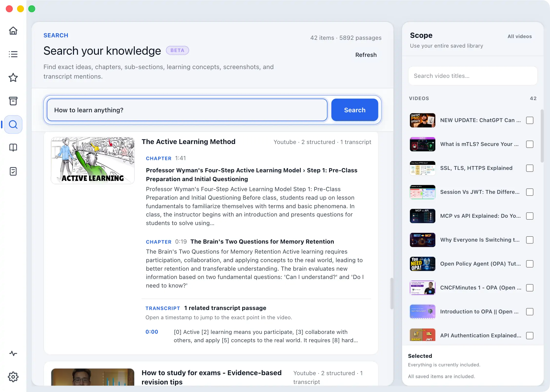Check the Open Policy Agent (OPA) Tut checkbox
The image size is (550, 392).
pos(530,264)
